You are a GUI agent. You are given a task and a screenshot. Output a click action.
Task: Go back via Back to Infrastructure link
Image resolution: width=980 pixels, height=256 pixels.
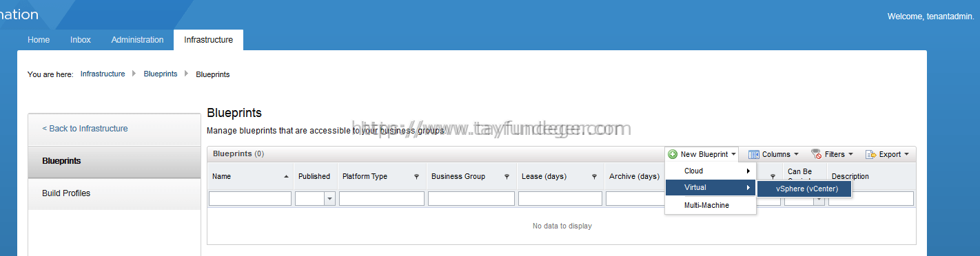tap(85, 129)
